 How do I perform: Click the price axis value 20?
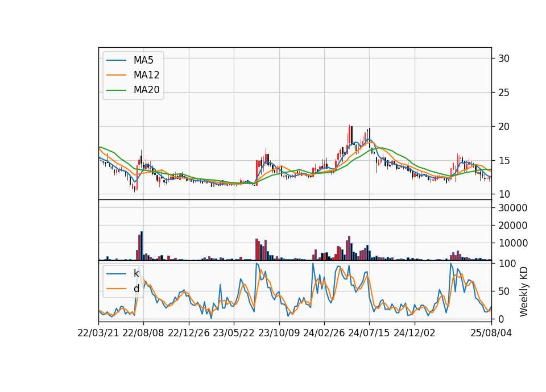point(504,127)
